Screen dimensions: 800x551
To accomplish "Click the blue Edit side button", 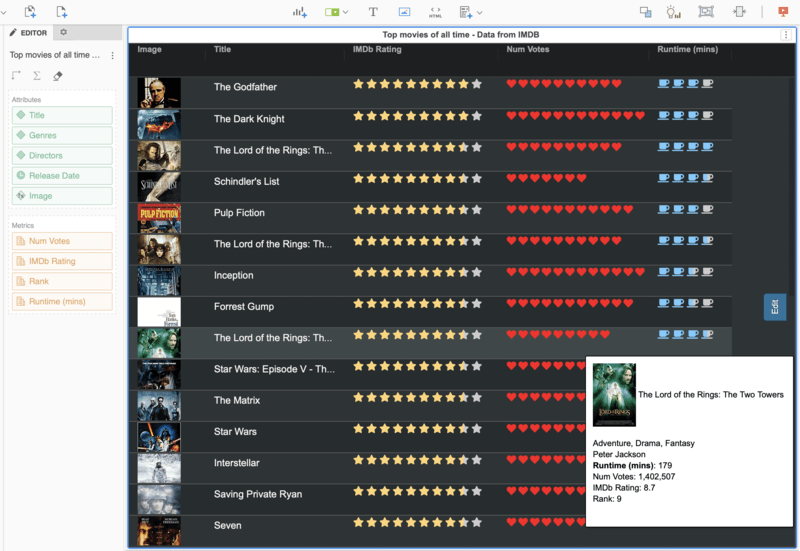I will pos(775,307).
